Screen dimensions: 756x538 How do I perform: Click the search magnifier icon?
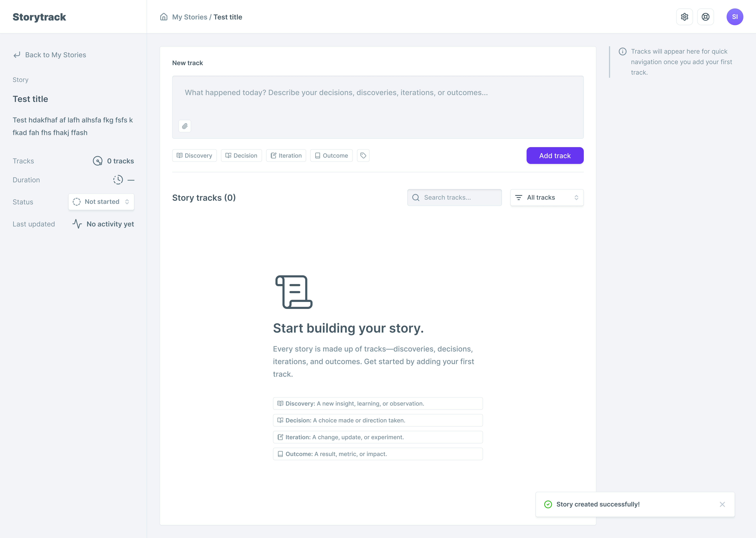tap(416, 197)
